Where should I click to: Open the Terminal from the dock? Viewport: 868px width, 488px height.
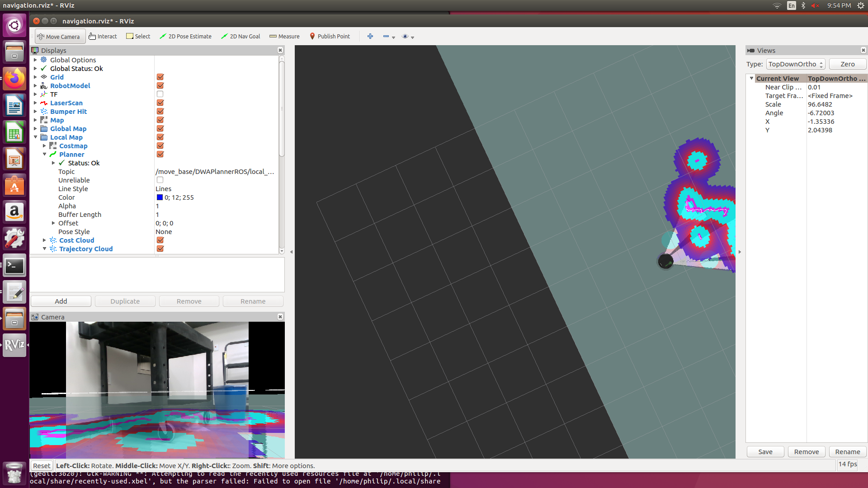click(x=14, y=266)
